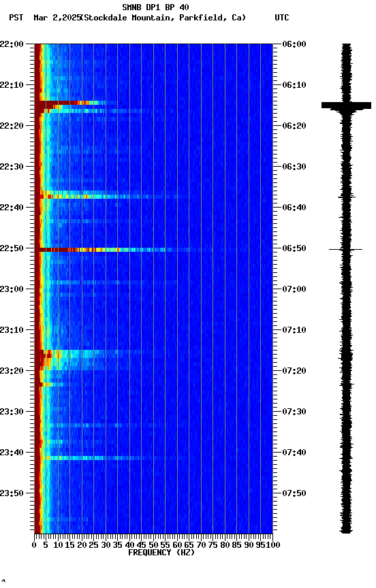Click the '23:30' PST time label
376x588 pixels.
[12, 412]
